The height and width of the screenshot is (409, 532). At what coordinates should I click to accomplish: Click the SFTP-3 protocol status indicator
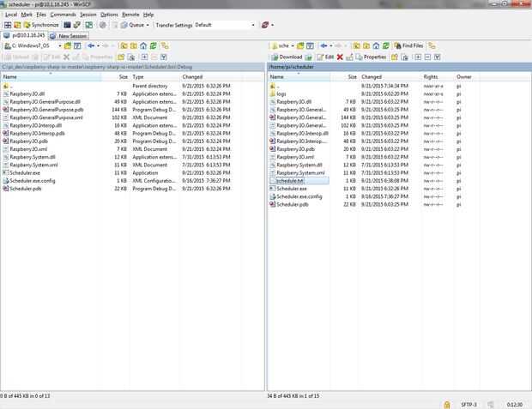coord(469,405)
